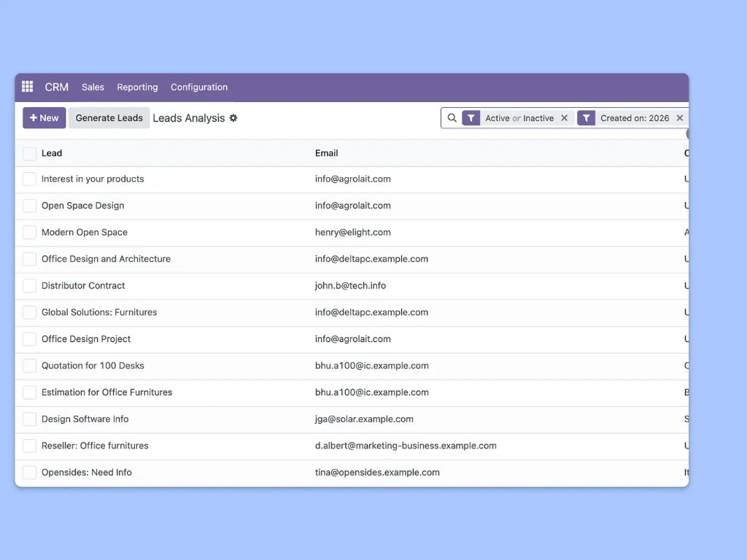The height and width of the screenshot is (560, 747).
Task: Check the Opensides: Need Info checkbox
Action: 29,472
